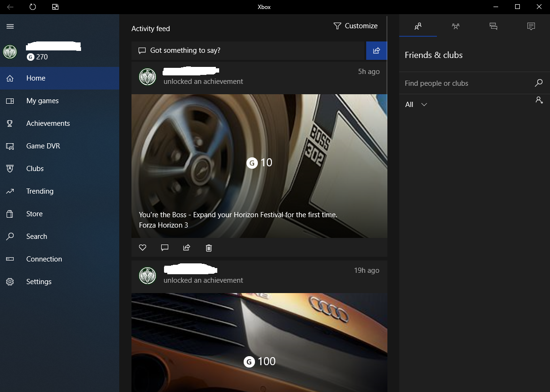Click the magnifier in Friends & clubs search
The image size is (550, 392).
tap(539, 83)
